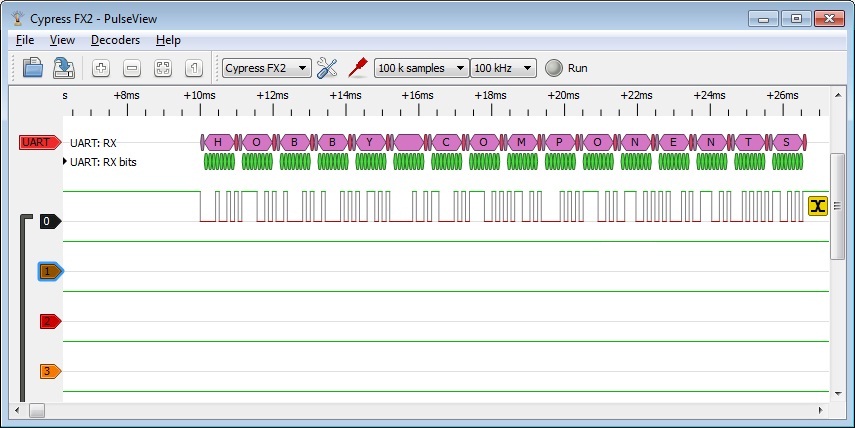
Task: Click the horizontal scrollbar thumb
Action: coord(37,410)
